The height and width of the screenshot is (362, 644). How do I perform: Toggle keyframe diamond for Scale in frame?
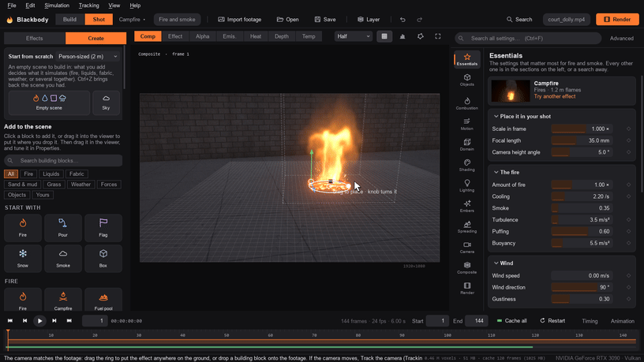tap(628, 129)
